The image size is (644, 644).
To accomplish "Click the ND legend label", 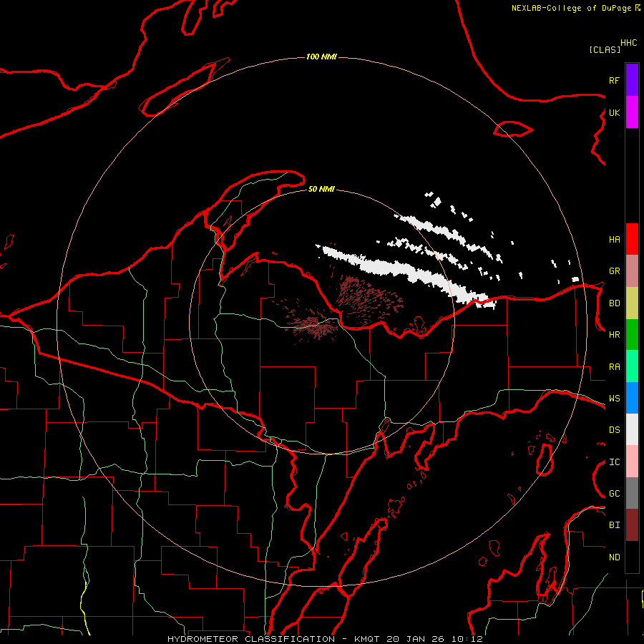I will (x=614, y=557).
